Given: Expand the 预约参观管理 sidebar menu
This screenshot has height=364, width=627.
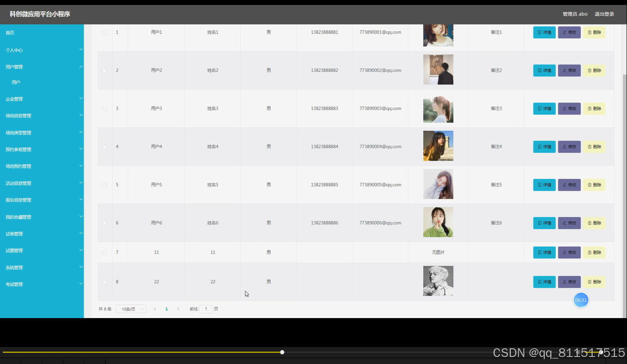Looking at the screenshot, I should coord(42,149).
